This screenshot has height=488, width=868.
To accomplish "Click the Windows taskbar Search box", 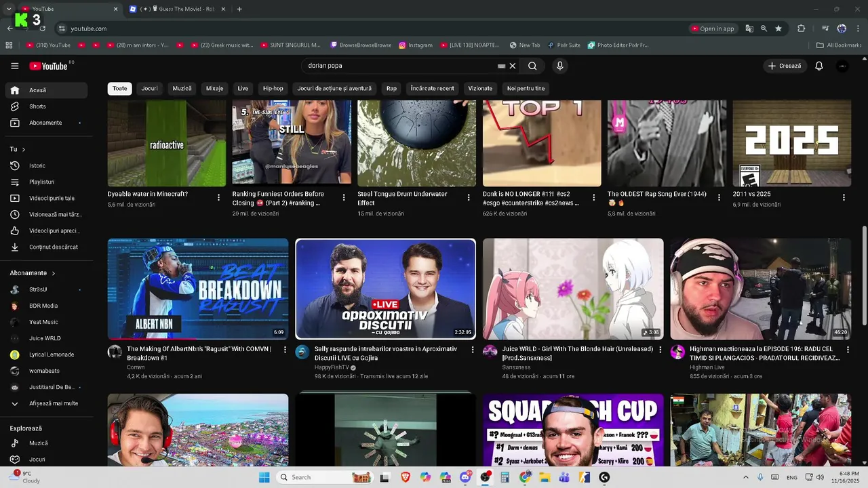I will pos(324,477).
